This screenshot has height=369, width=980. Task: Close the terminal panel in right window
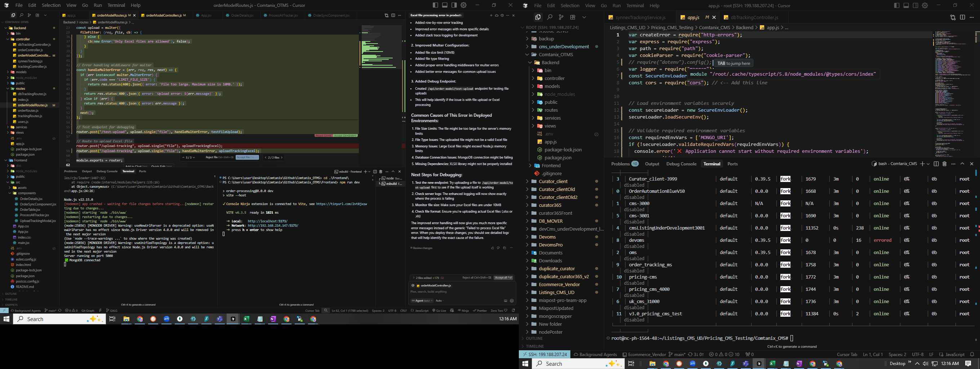click(x=972, y=164)
